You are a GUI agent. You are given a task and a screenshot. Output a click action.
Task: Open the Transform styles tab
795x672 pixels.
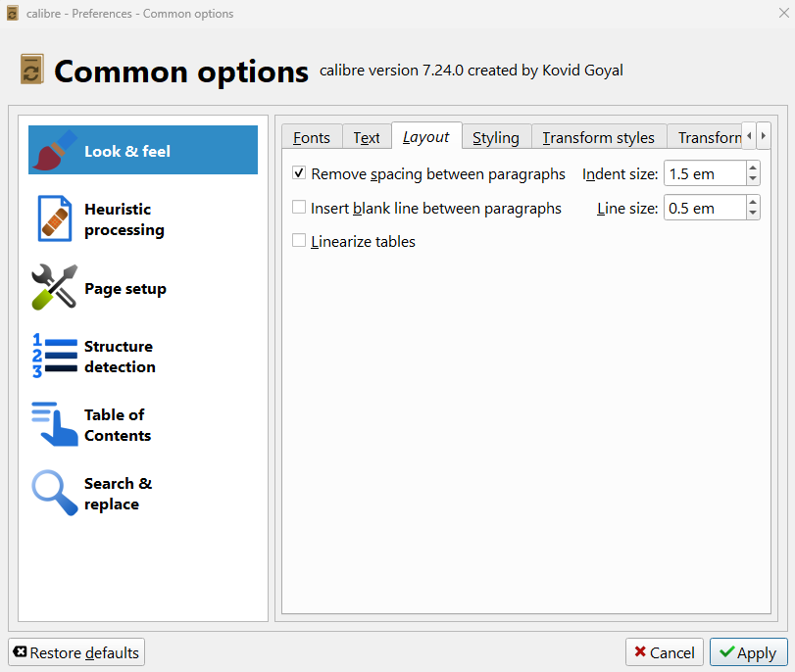coord(598,137)
